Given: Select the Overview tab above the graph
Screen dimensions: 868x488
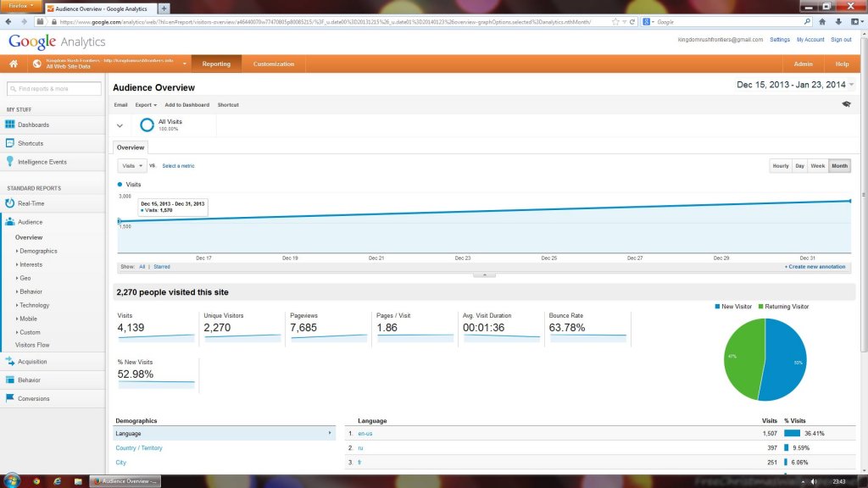Looking at the screenshot, I should click(131, 147).
